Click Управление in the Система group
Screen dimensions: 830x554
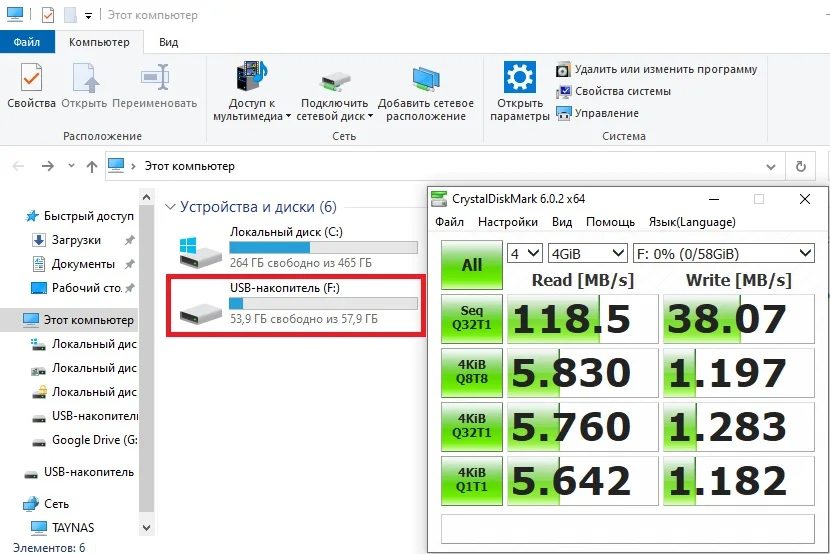point(598,113)
